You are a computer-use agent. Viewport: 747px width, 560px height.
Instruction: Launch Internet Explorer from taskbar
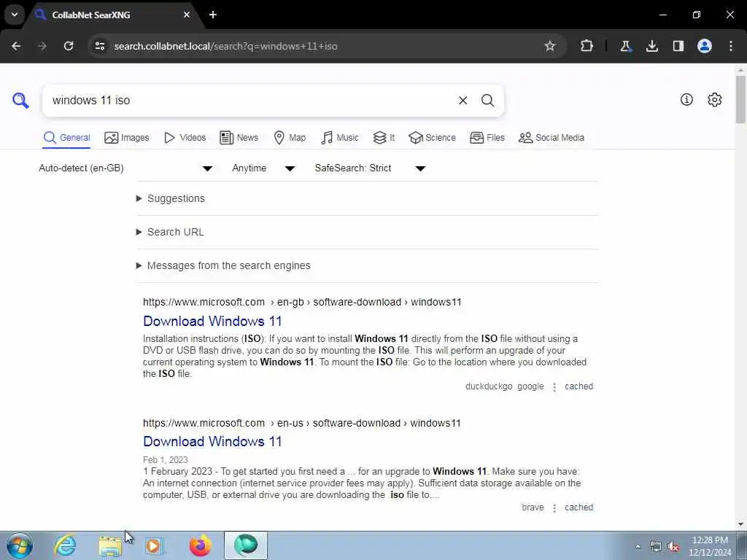65,545
